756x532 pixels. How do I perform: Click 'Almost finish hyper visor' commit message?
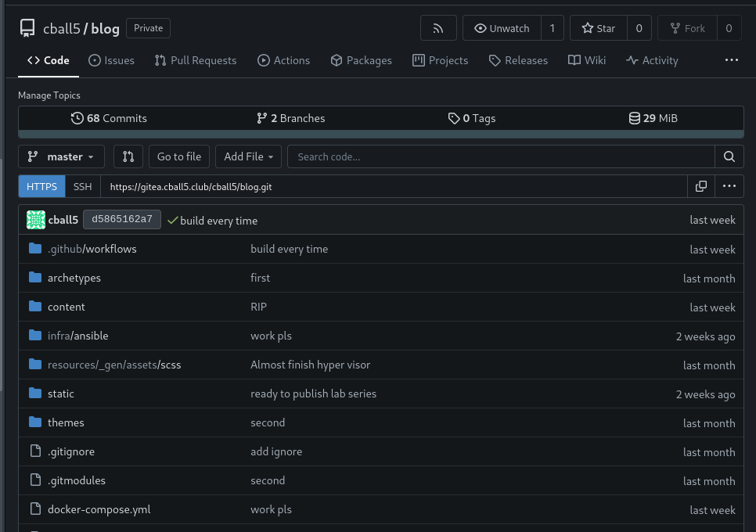click(x=311, y=365)
